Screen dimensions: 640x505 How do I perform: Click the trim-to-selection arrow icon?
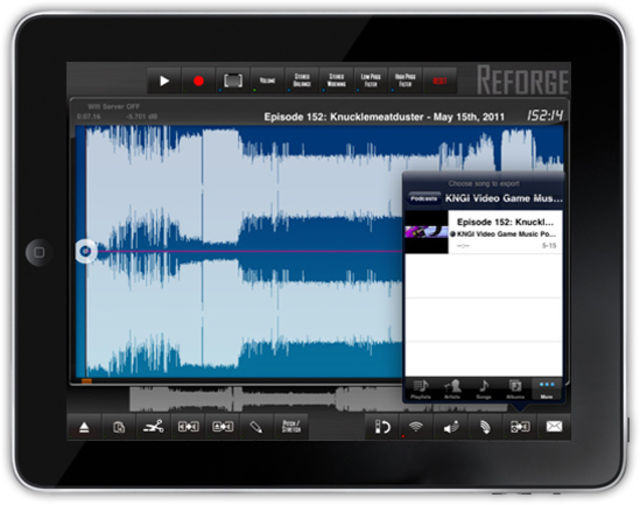pos(188,427)
